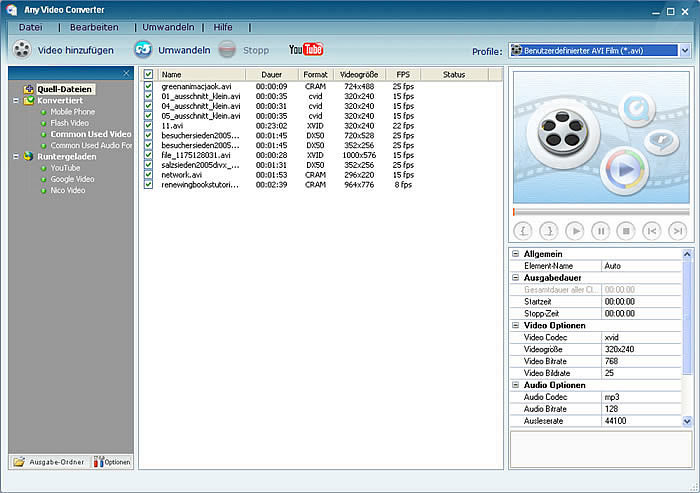Select Common Used Video tree item
The image size is (700, 493).
(91, 134)
